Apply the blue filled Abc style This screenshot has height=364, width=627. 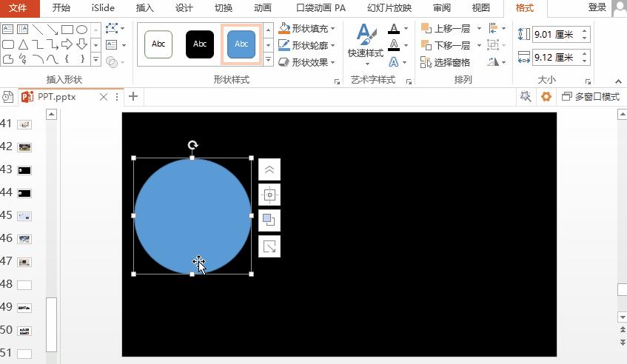(241, 44)
